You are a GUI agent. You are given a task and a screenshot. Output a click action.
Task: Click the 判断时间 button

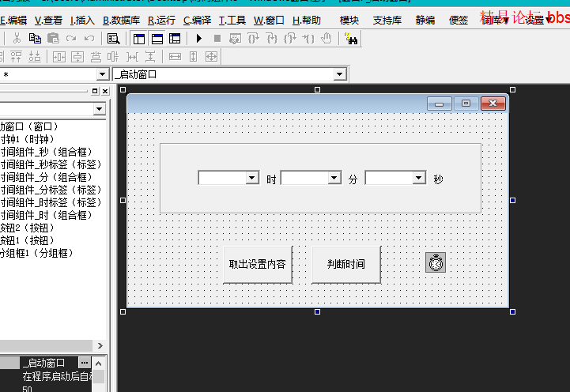click(345, 264)
